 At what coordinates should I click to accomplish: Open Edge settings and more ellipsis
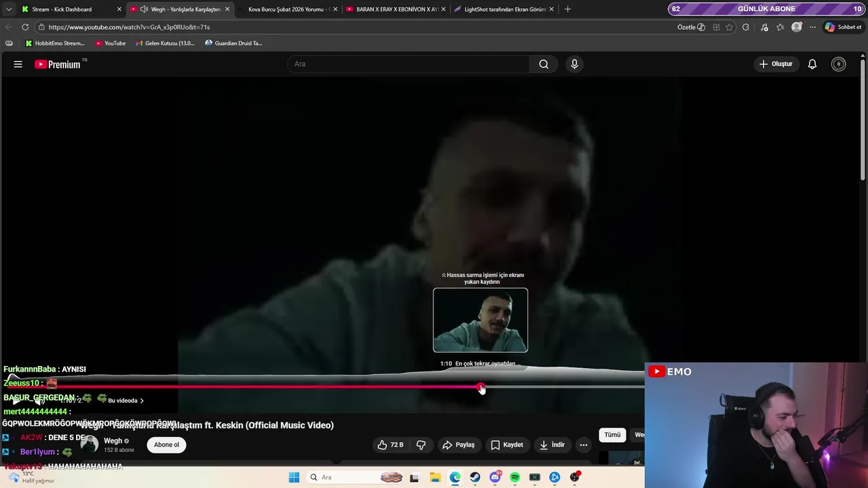pos(812,27)
